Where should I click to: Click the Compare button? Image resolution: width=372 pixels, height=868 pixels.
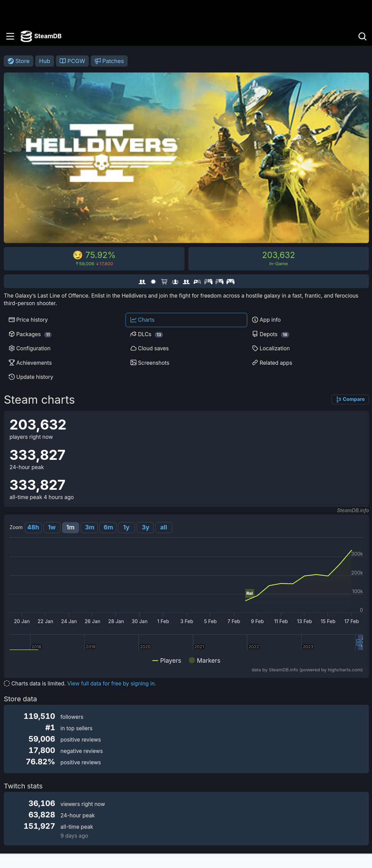350,399
